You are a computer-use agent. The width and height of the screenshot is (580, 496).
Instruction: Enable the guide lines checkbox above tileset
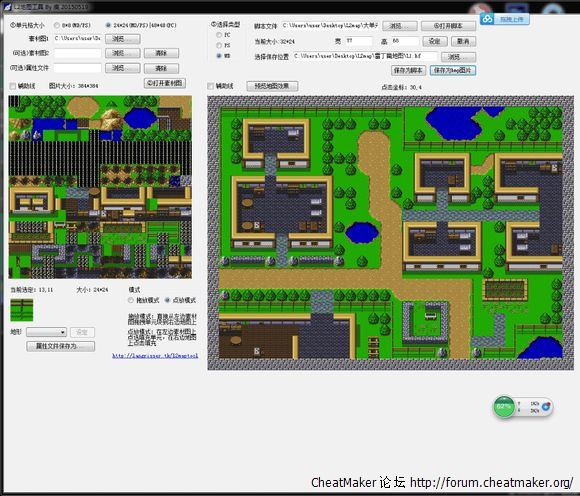(13, 86)
